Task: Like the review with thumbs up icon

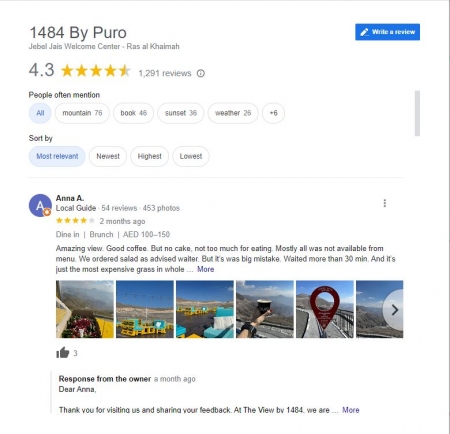Action: pos(63,353)
